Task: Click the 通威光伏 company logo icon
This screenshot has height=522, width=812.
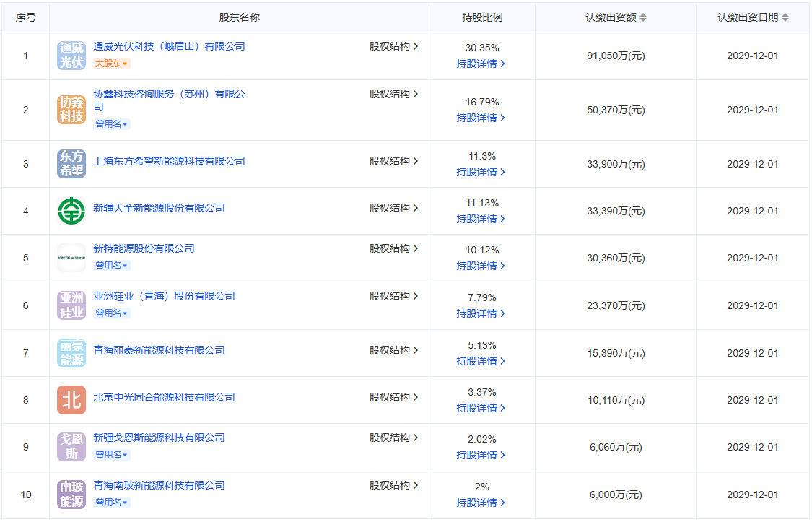Action: coord(71,56)
